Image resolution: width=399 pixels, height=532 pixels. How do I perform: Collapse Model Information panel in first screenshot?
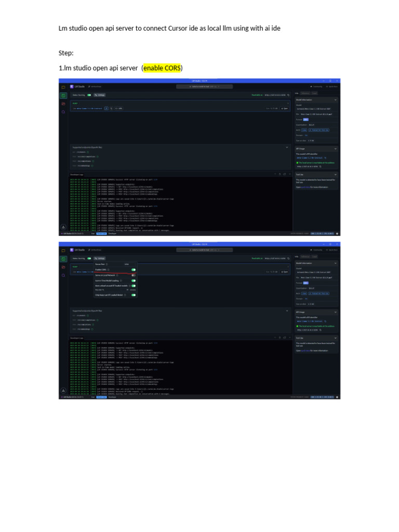click(x=336, y=100)
